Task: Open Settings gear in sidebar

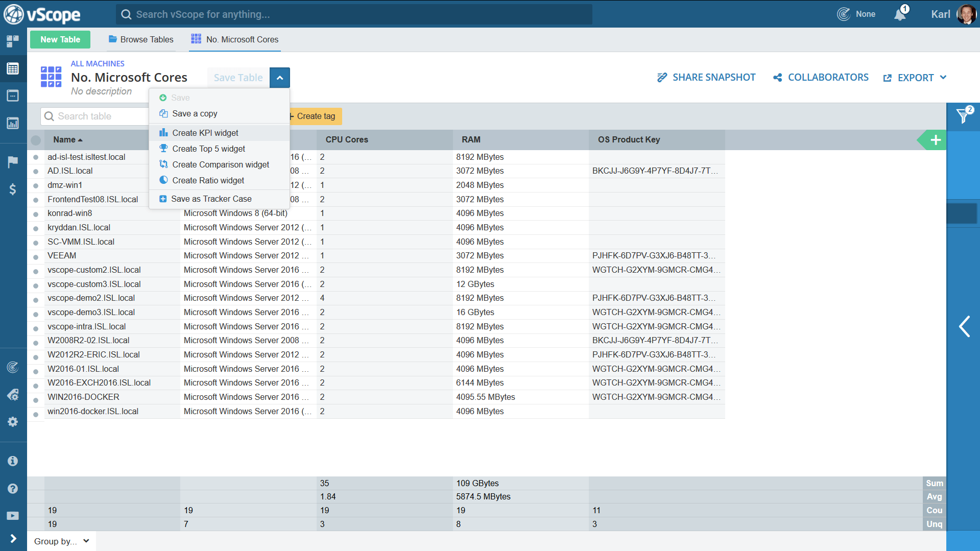Action: pos(13,422)
